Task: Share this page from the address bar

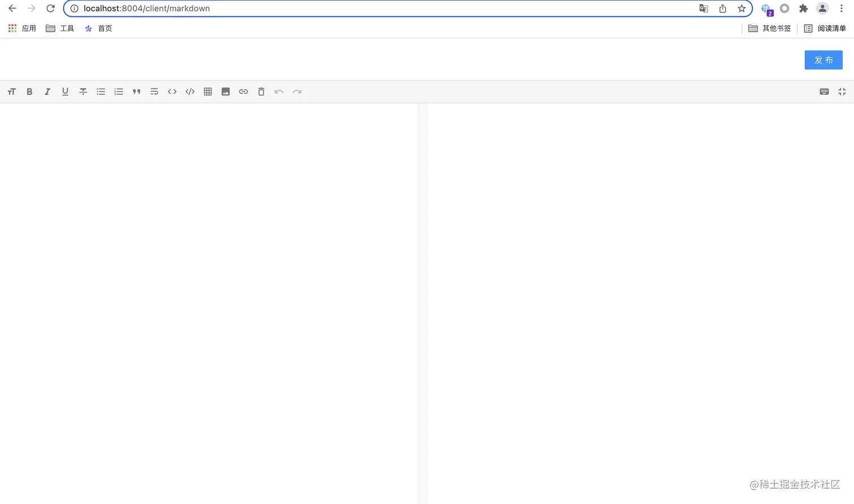Action: [x=723, y=8]
